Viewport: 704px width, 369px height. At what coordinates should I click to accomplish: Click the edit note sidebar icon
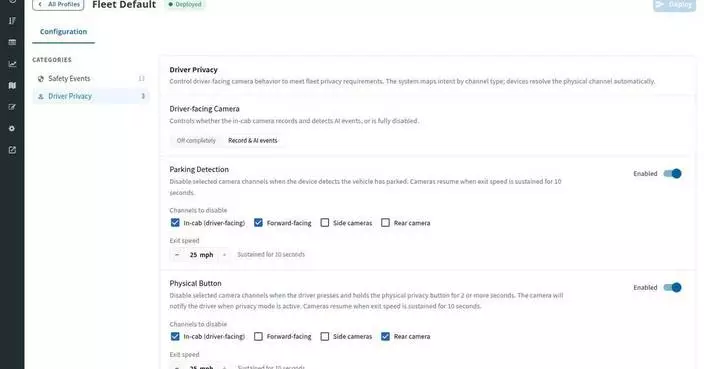[12, 107]
